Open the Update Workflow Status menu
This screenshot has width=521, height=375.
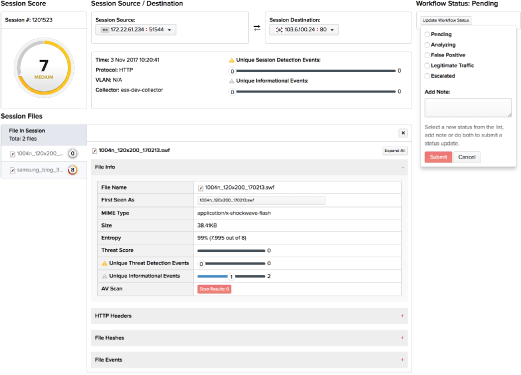446,20
